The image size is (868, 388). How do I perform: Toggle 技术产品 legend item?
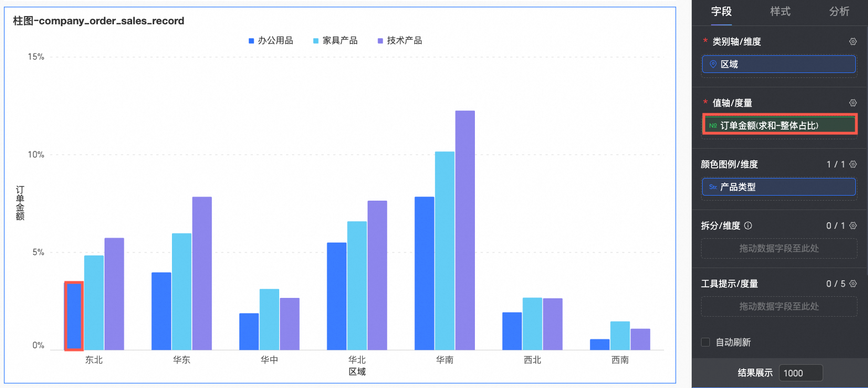(x=400, y=40)
